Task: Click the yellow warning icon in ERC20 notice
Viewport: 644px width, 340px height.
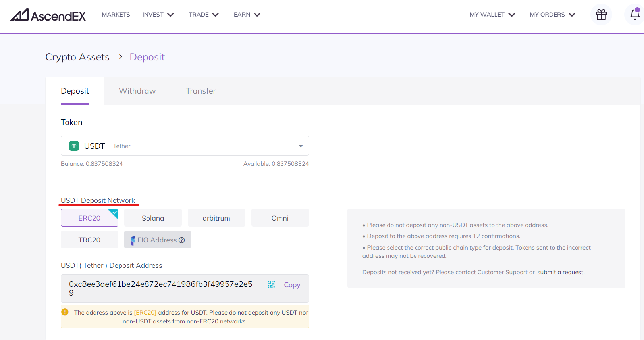Action: (x=65, y=312)
